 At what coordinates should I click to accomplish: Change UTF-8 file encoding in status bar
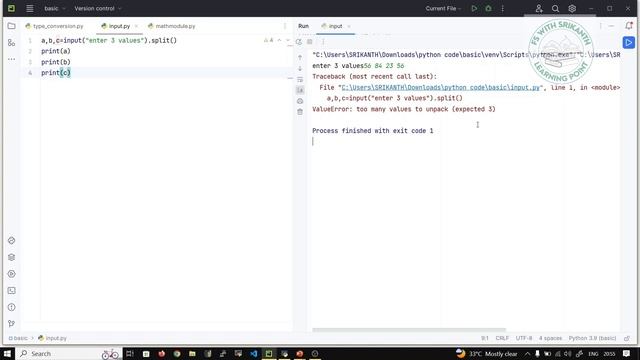[x=524, y=338]
